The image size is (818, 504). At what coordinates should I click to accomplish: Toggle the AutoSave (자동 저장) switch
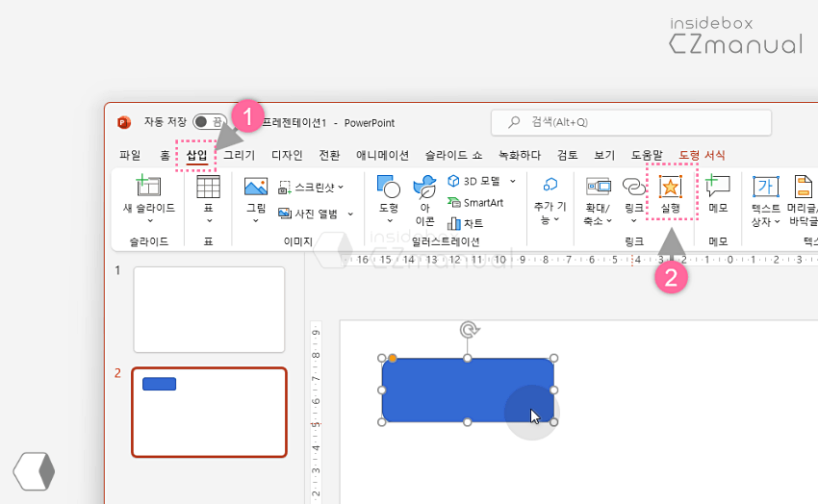[x=210, y=122]
